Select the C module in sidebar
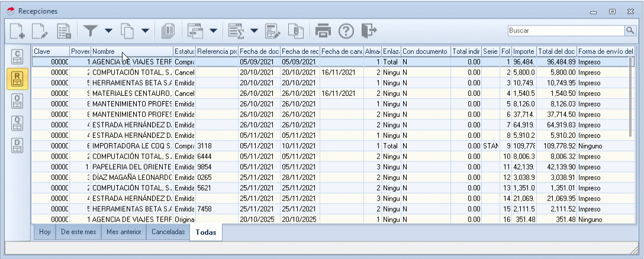 [18, 57]
